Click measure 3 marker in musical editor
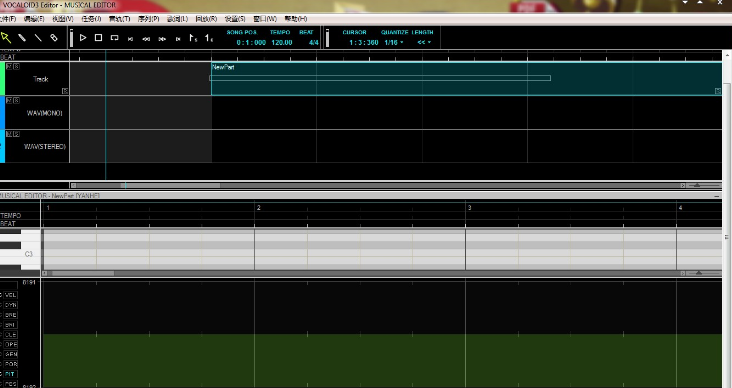 [469, 208]
